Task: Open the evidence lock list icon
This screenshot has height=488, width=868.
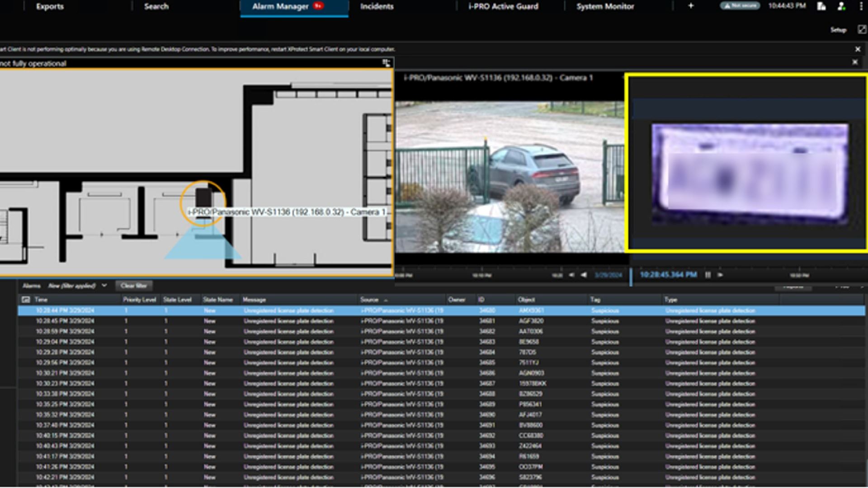Action: (821, 6)
